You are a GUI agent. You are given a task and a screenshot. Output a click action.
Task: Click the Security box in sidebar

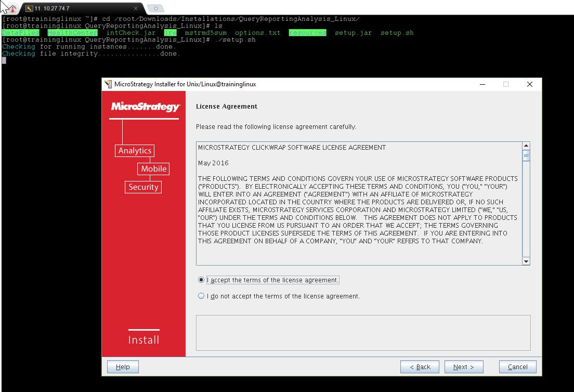point(143,187)
